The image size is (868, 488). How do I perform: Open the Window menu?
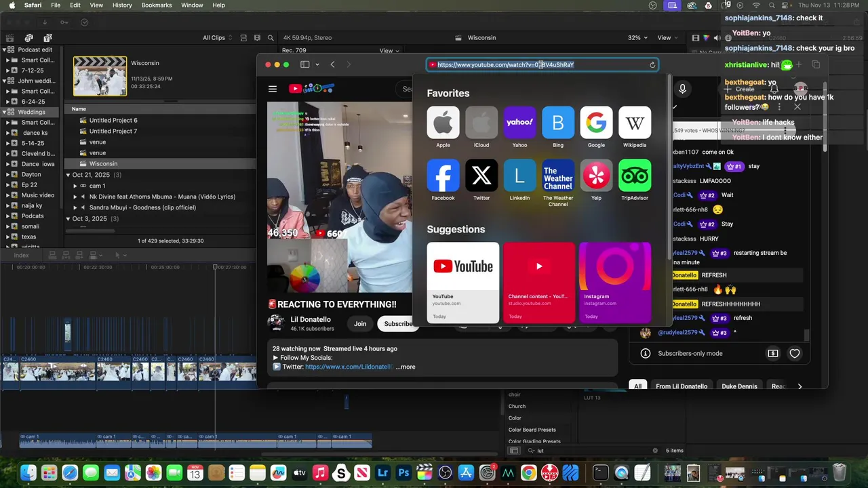(x=192, y=5)
